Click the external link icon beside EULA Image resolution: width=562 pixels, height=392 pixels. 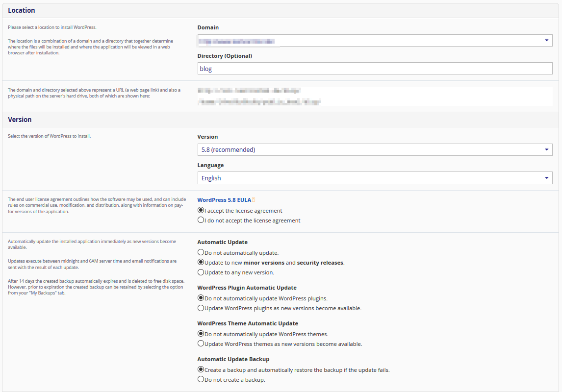point(254,200)
